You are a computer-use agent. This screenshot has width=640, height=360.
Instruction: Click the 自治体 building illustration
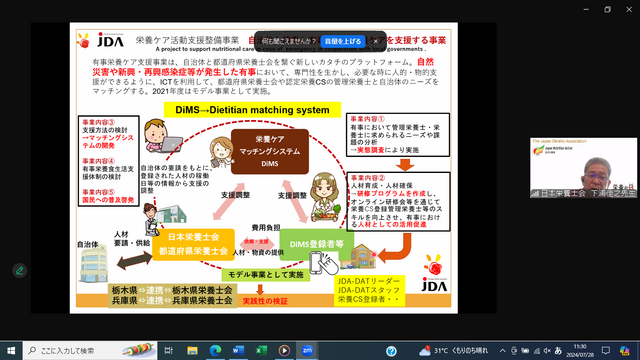point(93,264)
